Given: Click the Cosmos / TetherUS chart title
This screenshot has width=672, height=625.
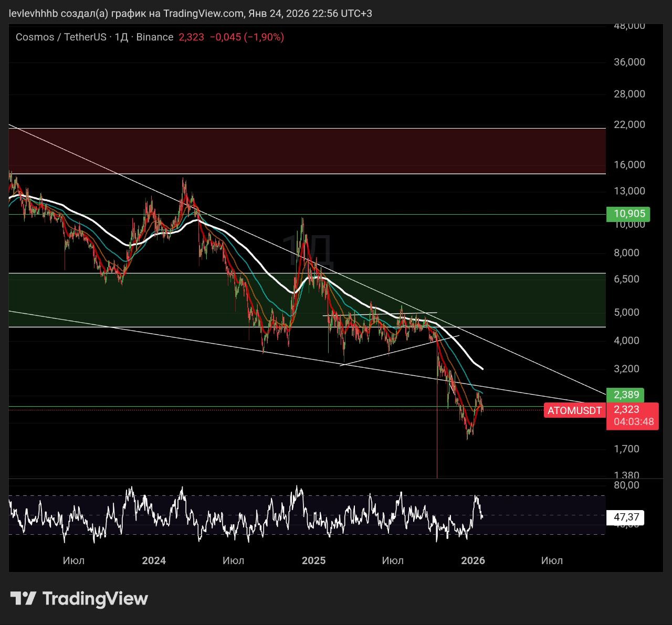Looking at the screenshot, I should 61,37.
